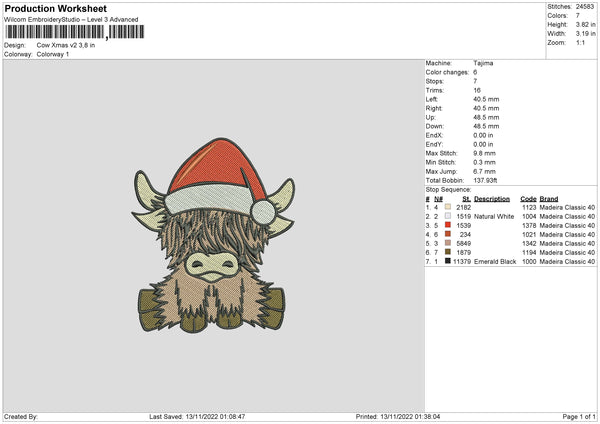This screenshot has width=600, height=424.
Task: Click the 'Description' column header
Action: (492, 199)
